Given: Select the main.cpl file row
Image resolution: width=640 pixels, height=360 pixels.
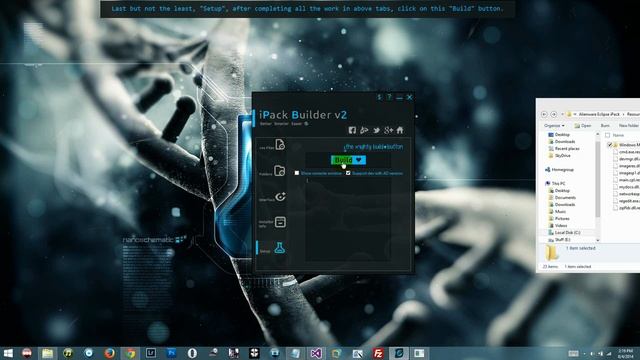Looking at the screenshot, I should tap(628, 180).
